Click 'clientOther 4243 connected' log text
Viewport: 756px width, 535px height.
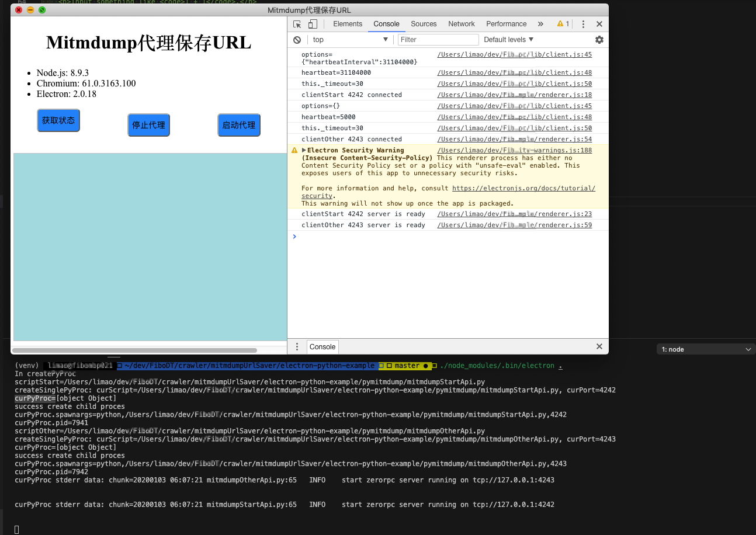pos(352,139)
